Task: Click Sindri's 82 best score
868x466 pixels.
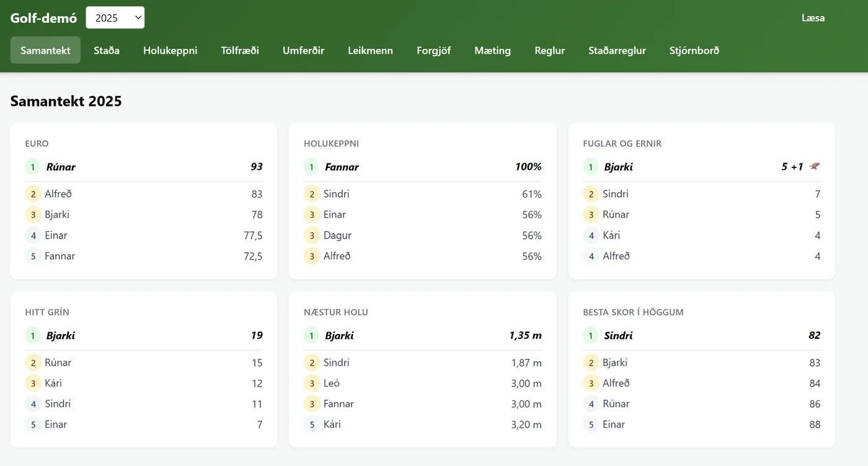Action: tap(815, 335)
